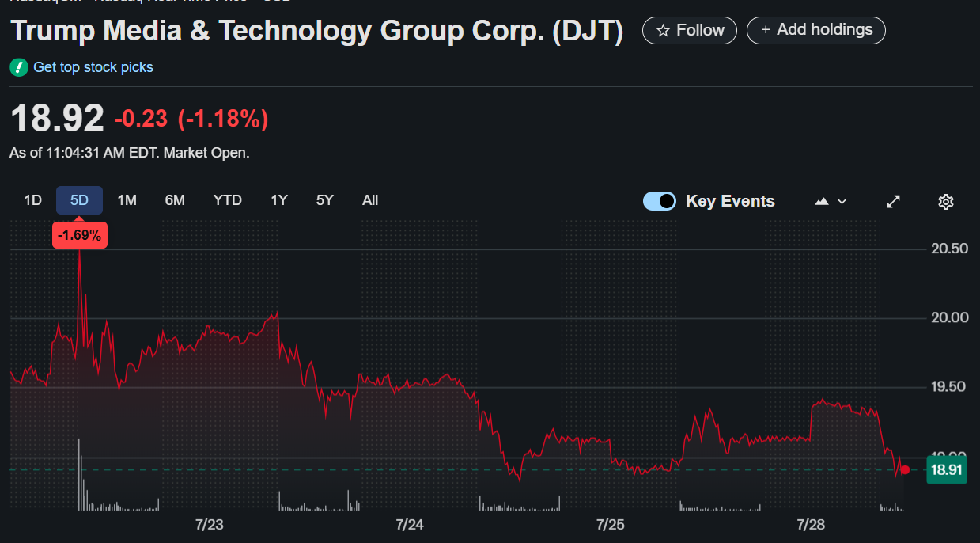980x543 pixels.
Task: Click the current price 18.91 label
Action: [947, 470]
